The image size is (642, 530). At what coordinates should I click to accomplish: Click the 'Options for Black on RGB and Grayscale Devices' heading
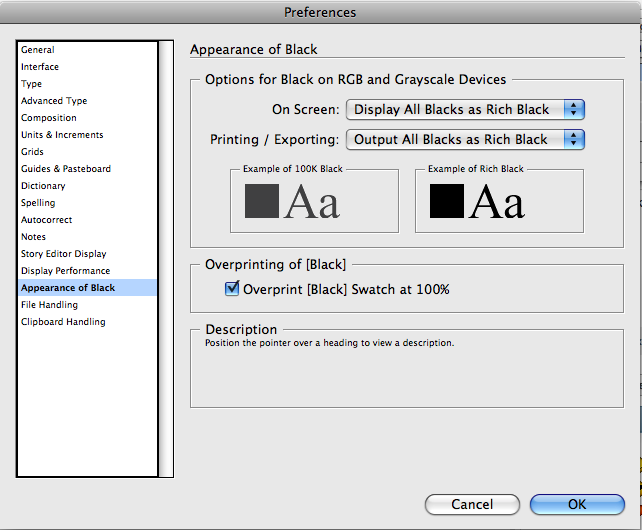click(355, 79)
